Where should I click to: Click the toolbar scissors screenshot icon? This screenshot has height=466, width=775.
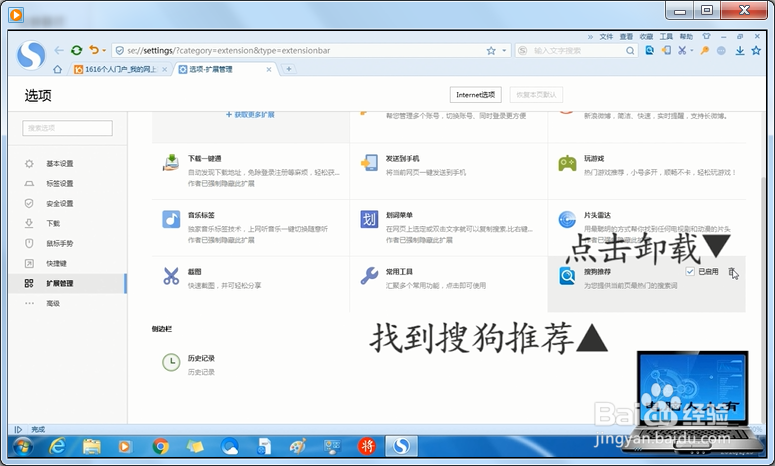tap(682, 50)
